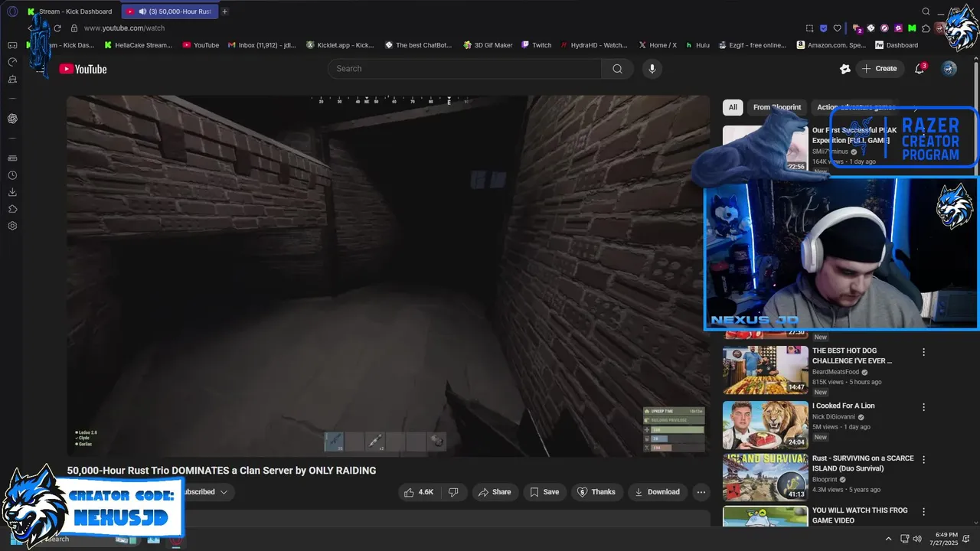Click the address bar URL

coord(124,28)
